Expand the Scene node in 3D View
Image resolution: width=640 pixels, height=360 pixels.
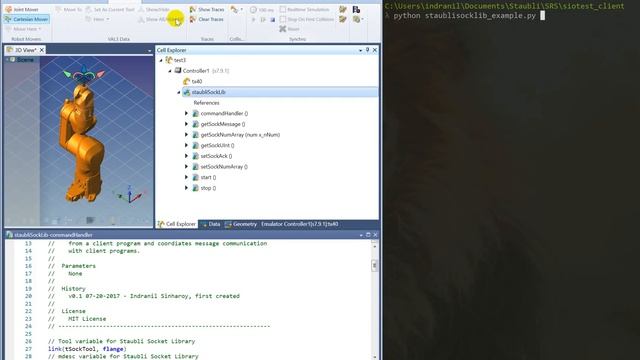[x=7, y=60]
